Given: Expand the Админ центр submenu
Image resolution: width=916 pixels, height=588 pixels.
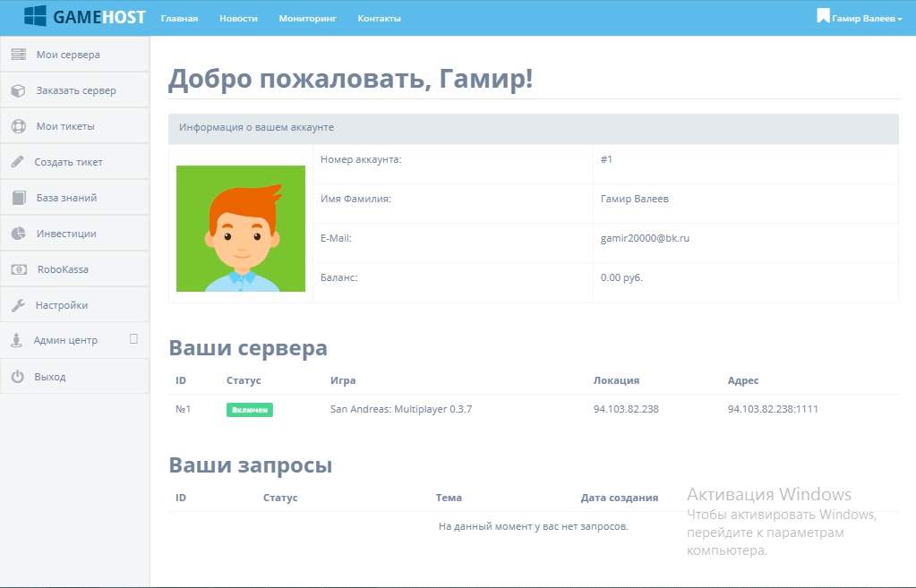Looking at the screenshot, I should pos(74,340).
